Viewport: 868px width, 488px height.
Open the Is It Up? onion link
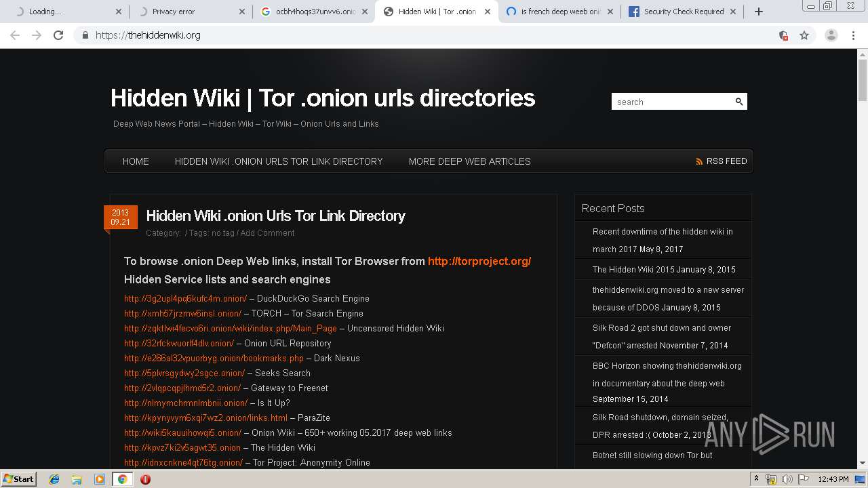pos(186,403)
